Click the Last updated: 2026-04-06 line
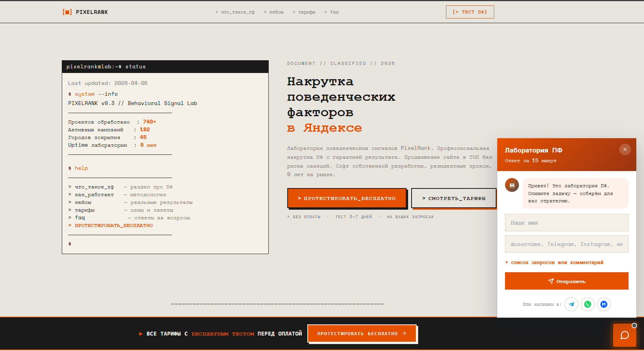This screenshot has height=351, width=644. (x=108, y=83)
